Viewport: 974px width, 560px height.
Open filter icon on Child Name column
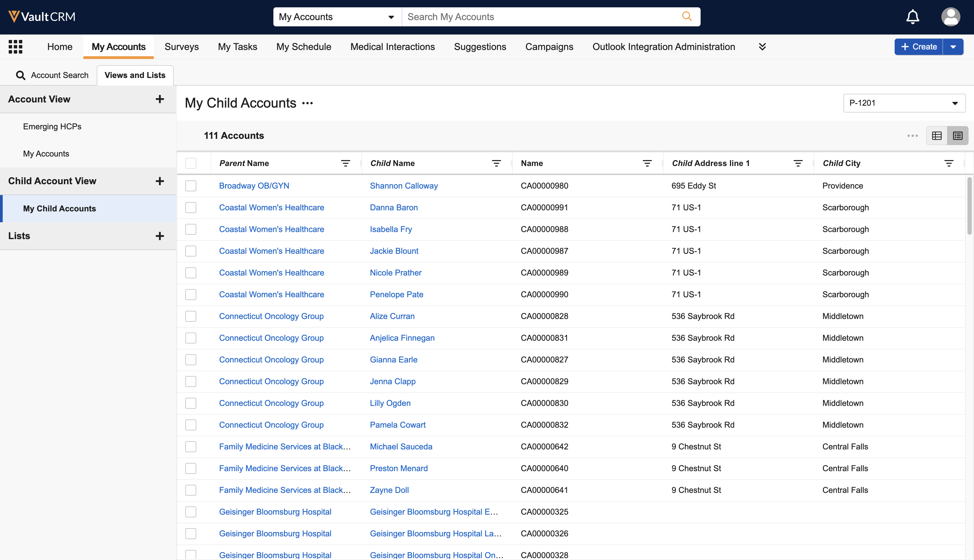coord(496,164)
